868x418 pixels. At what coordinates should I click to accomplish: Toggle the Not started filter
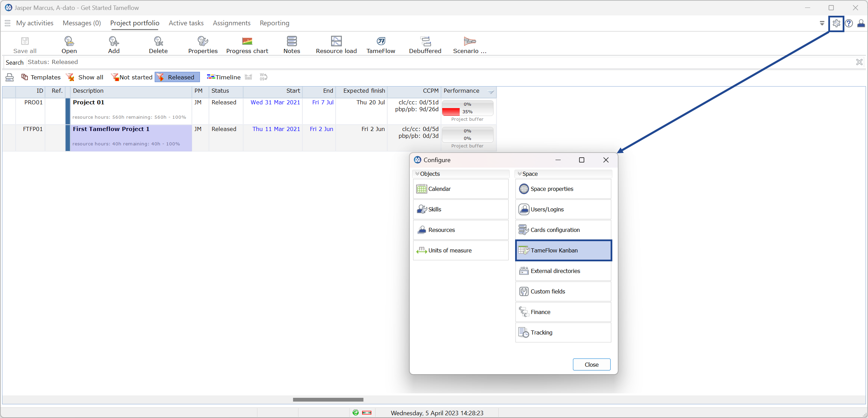tap(132, 77)
